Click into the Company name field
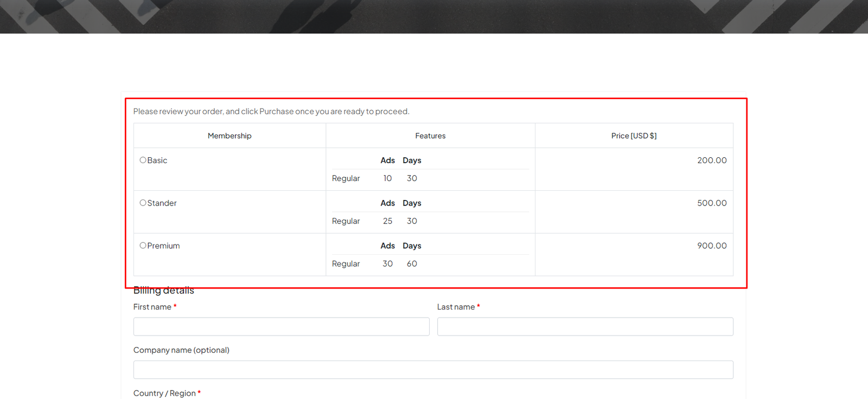Image resolution: width=868 pixels, height=399 pixels. click(433, 370)
